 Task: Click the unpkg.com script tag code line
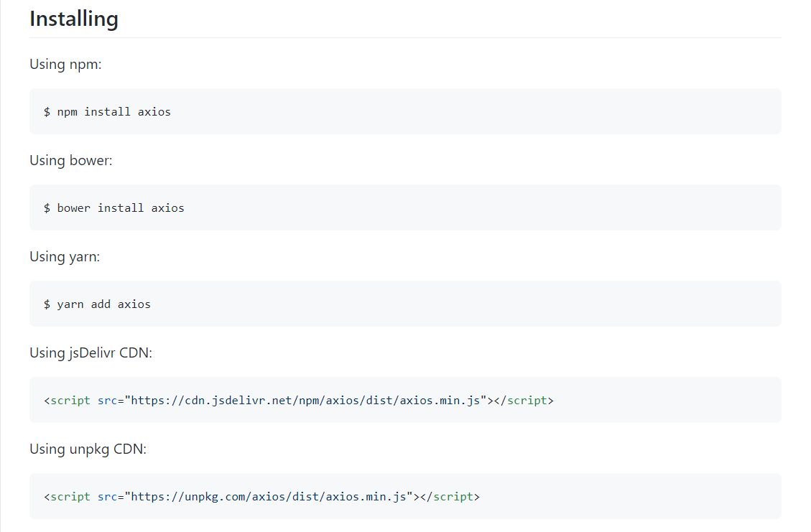[261, 496]
